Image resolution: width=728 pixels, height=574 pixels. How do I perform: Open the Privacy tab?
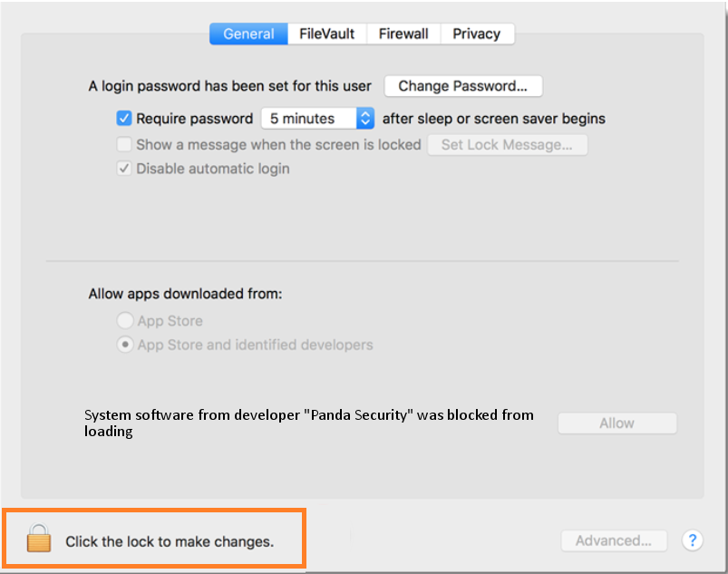(x=477, y=34)
